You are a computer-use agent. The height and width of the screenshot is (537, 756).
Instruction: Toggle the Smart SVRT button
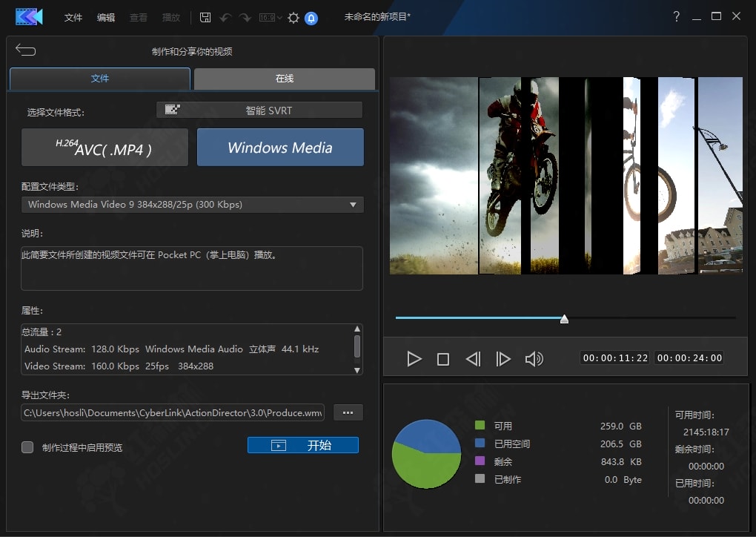(259, 111)
